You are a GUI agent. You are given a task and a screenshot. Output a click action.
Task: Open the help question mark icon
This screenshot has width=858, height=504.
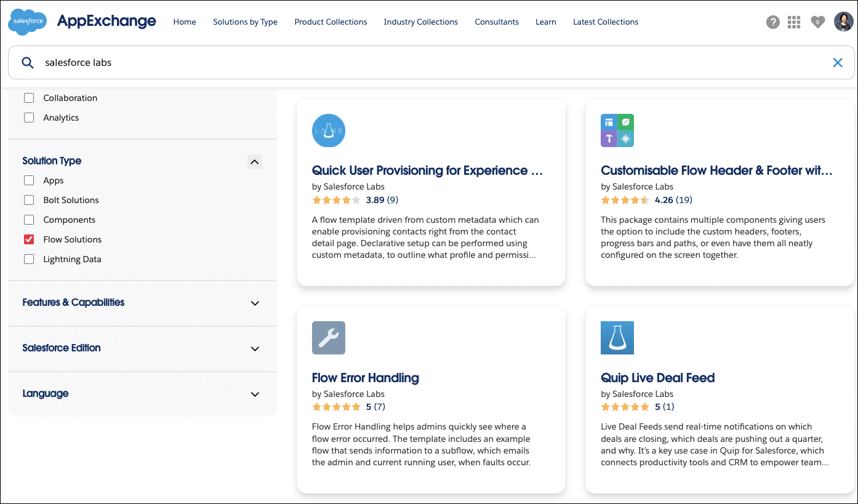pos(773,22)
